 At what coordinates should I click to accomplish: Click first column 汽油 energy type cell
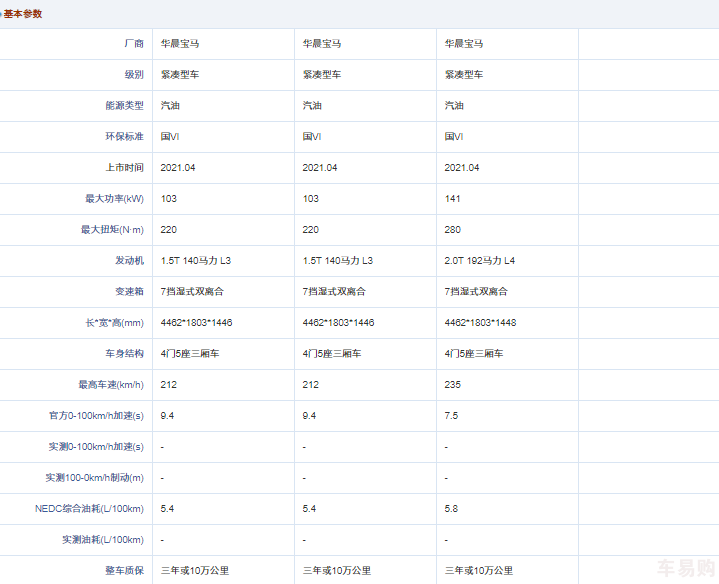(x=170, y=105)
